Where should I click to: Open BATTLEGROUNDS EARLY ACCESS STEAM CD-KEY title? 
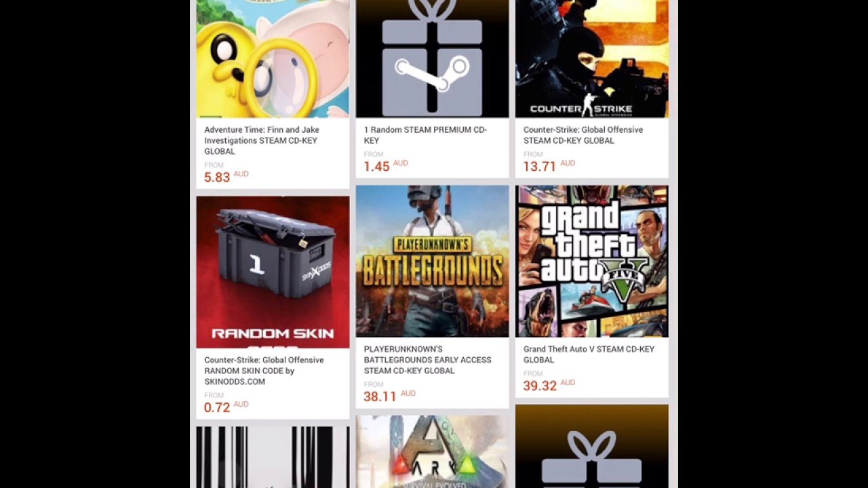coord(427,360)
